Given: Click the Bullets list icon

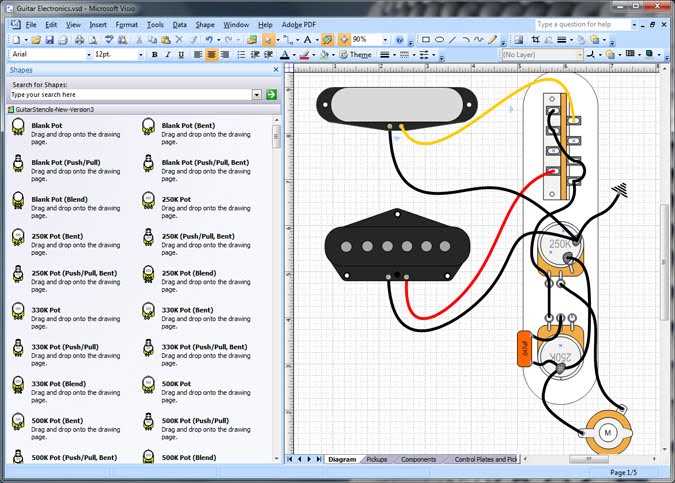Looking at the screenshot, I should tap(242, 55).
